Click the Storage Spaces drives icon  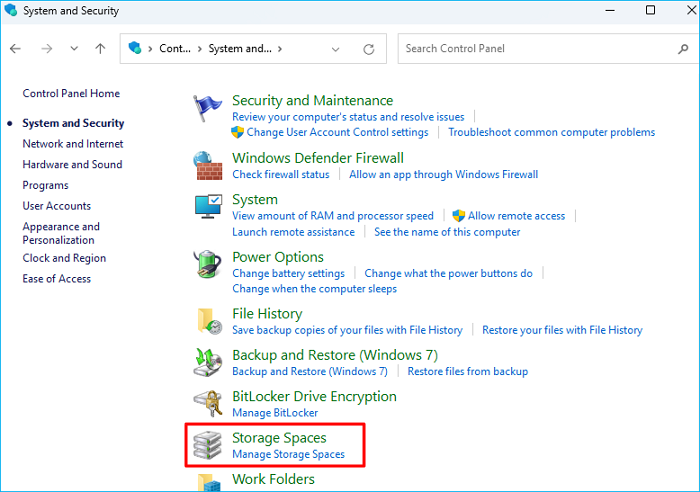click(x=207, y=445)
